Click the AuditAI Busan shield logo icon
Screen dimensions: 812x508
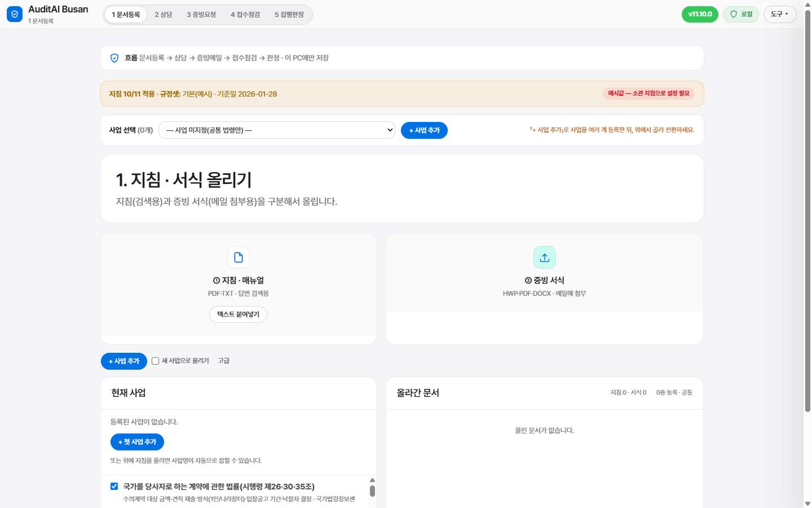[x=15, y=14]
